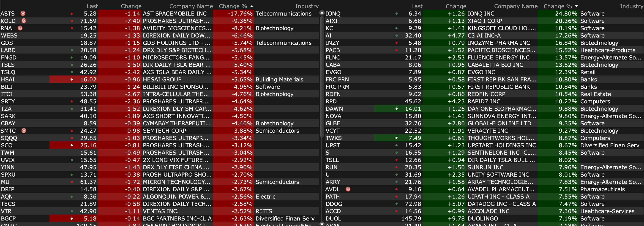The height and width of the screenshot is (226, 644).
Task: Click the highlighted green 14.01 price for DAWN
Action: [413, 109]
